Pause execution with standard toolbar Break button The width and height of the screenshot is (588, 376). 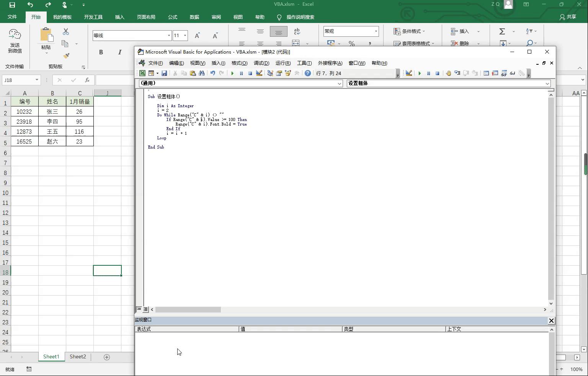click(241, 73)
